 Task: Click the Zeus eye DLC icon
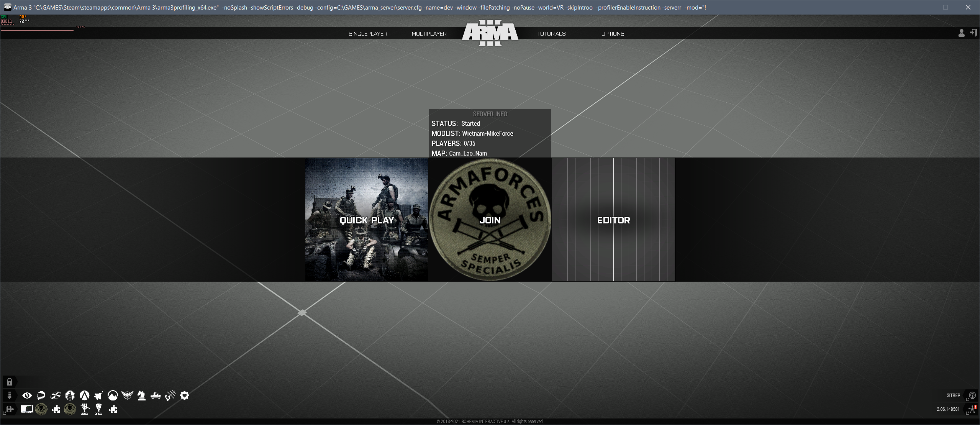27,395
